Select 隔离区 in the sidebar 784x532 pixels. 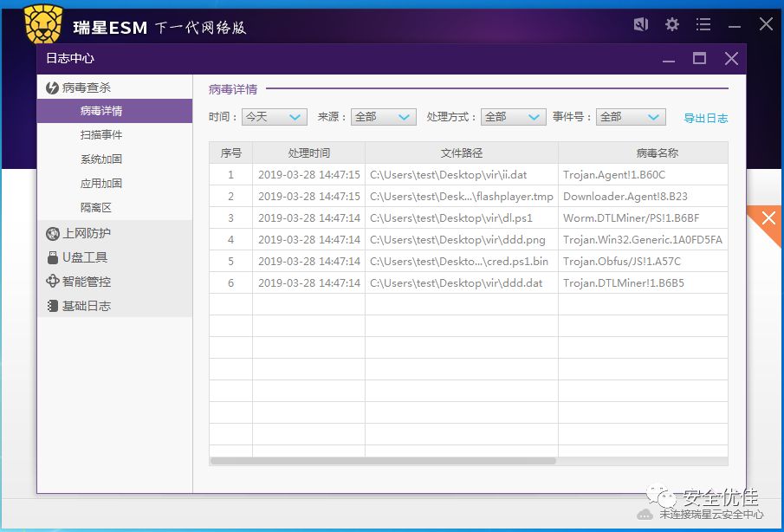pyautogui.click(x=114, y=207)
